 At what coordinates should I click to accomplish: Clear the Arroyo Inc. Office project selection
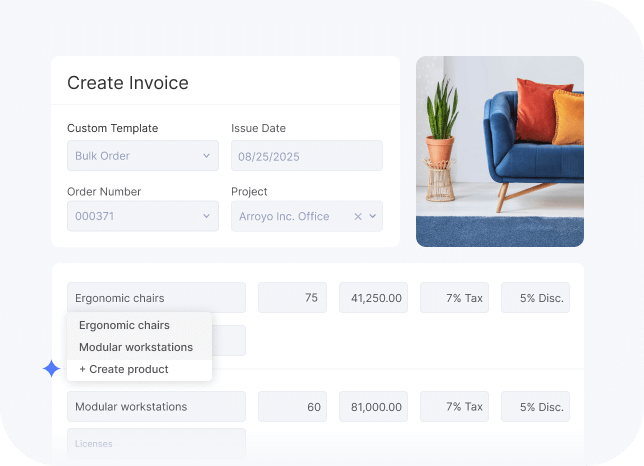click(358, 216)
